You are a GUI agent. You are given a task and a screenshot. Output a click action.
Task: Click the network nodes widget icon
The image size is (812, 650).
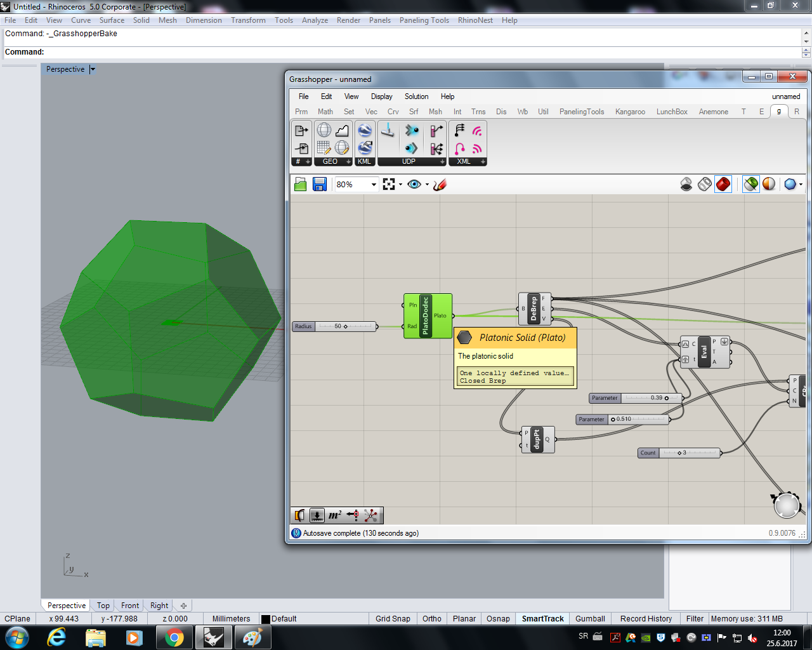[371, 515]
